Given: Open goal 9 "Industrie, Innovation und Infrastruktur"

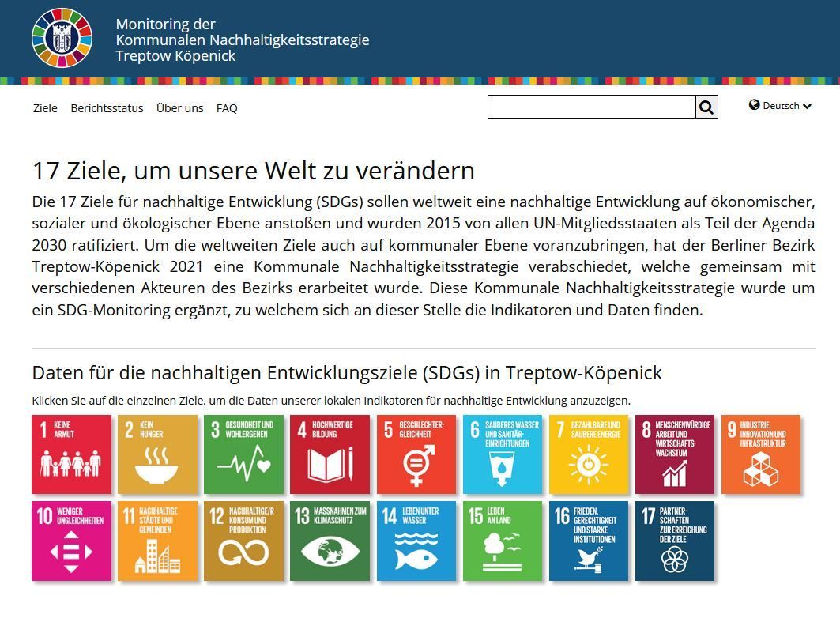Looking at the screenshot, I should (760, 454).
